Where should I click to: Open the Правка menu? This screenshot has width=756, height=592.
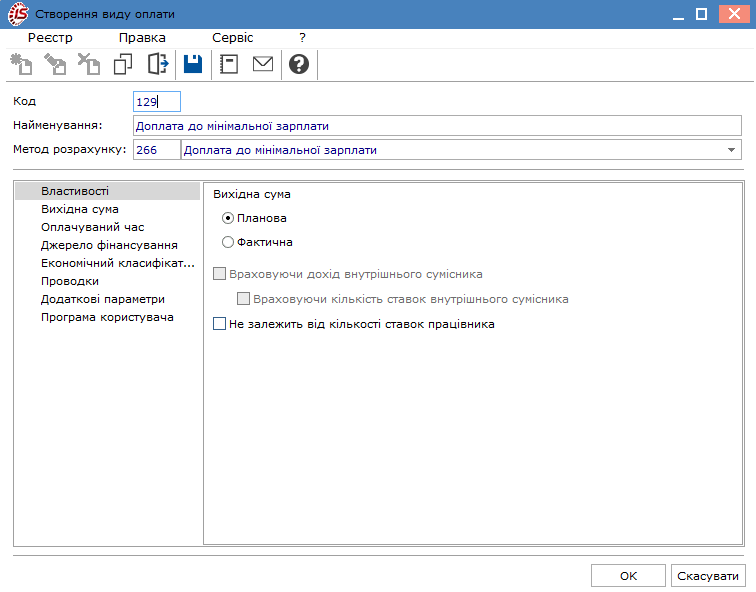coord(142,38)
